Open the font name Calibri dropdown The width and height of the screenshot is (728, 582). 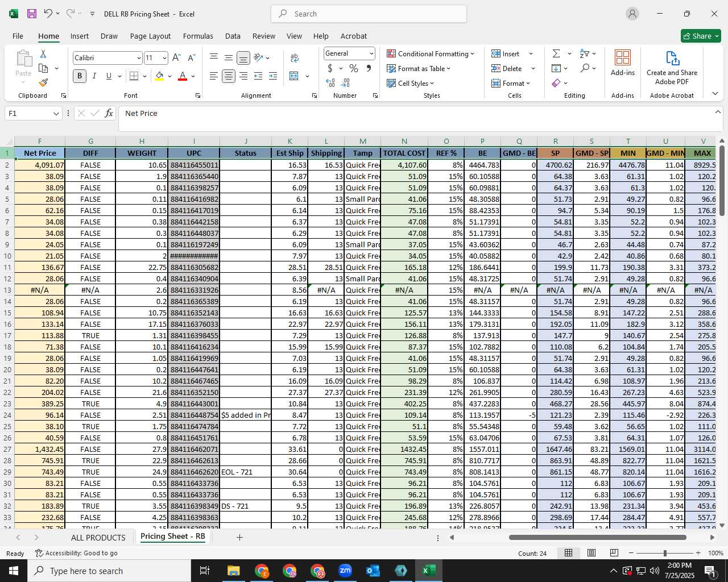[139, 58]
